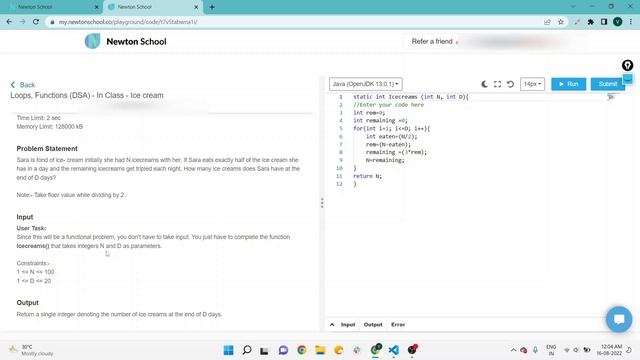Open the Java (OpenJDK 13.0.1) language dropdown

click(365, 84)
